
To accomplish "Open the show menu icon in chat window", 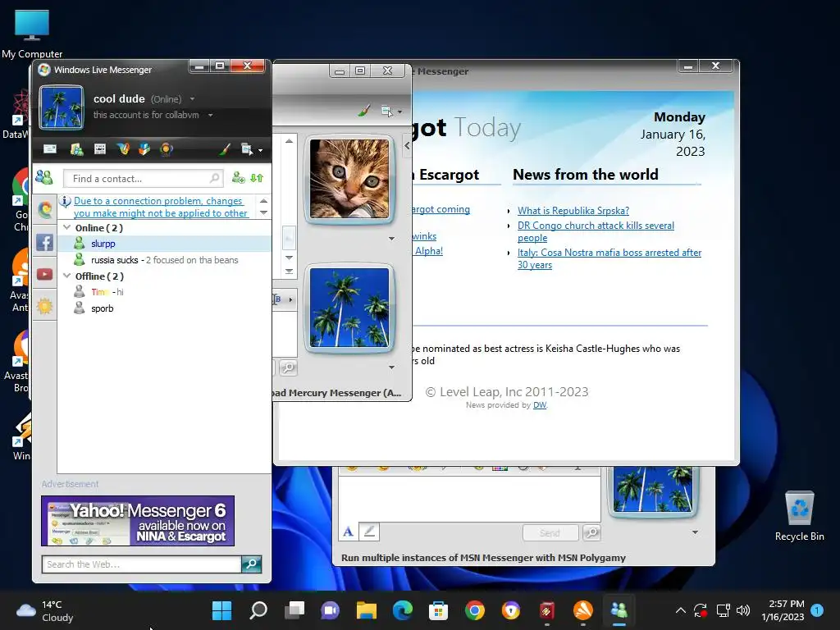I will pyautogui.click(x=387, y=112).
